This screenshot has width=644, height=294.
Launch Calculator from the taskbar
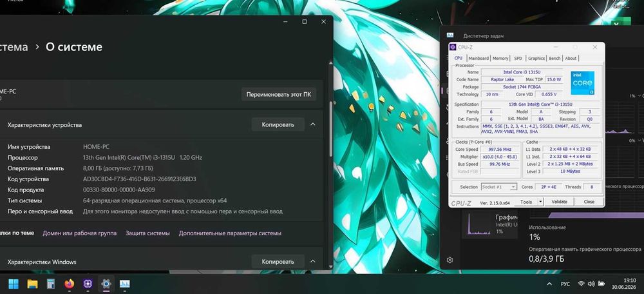(x=51, y=284)
